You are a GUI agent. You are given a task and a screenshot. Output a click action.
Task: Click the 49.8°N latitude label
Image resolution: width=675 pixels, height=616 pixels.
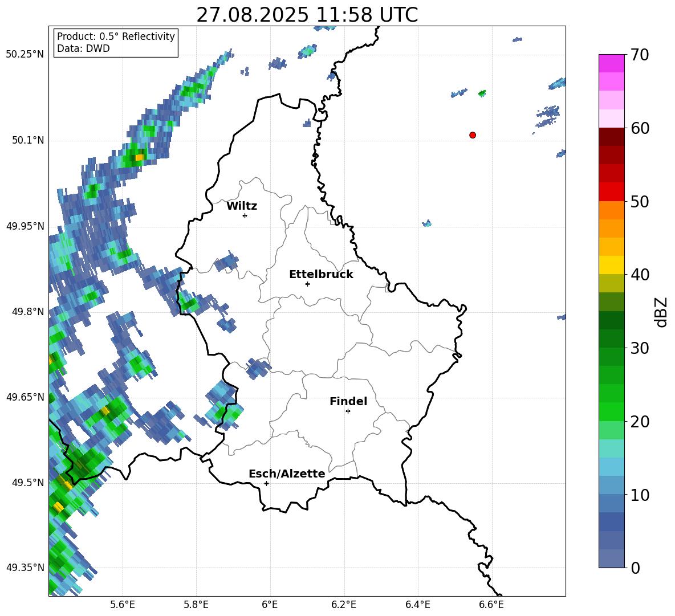pyautogui.click(x=27, y=312)
